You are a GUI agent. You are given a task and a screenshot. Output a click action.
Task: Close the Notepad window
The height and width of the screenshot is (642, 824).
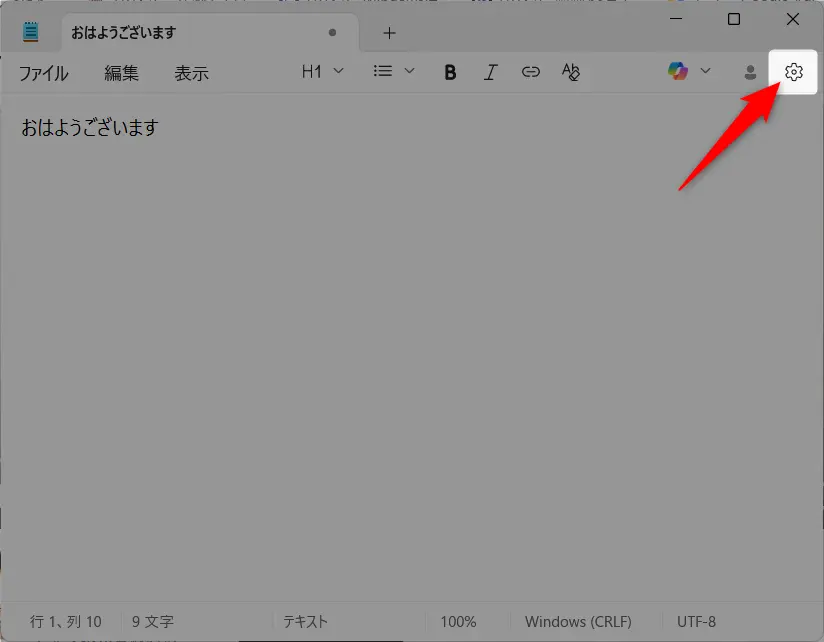[x=792, y=19]
